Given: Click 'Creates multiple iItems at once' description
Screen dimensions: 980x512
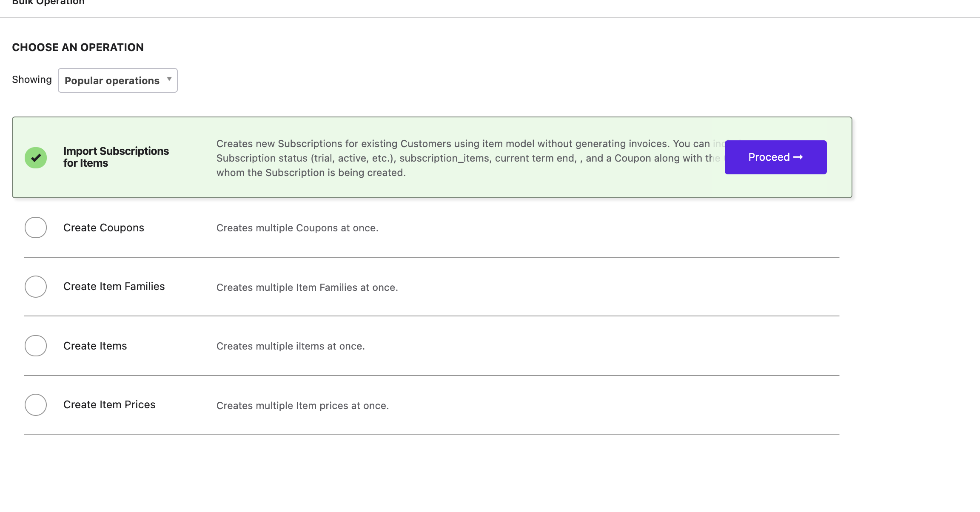Looking at the screenshot, I should pyautogui.click(x=291, y=347).
